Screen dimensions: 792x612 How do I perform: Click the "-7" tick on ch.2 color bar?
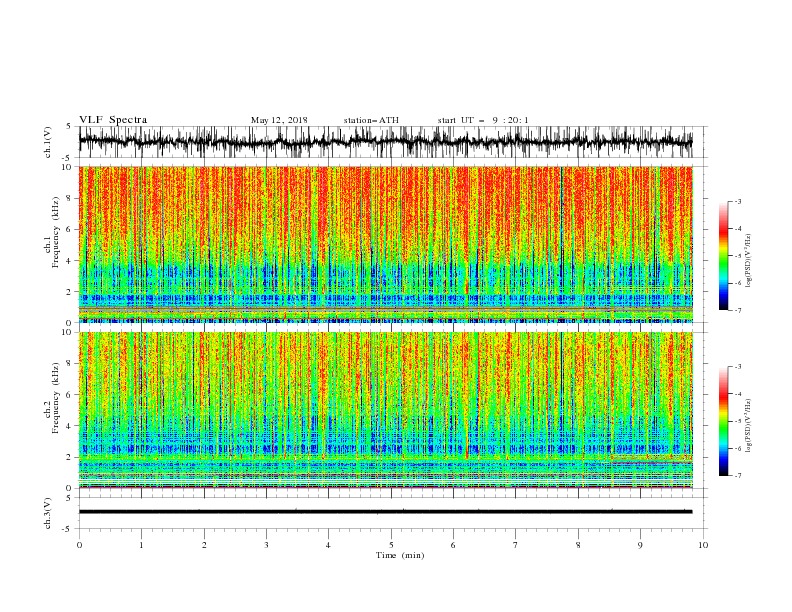point(738,476)
